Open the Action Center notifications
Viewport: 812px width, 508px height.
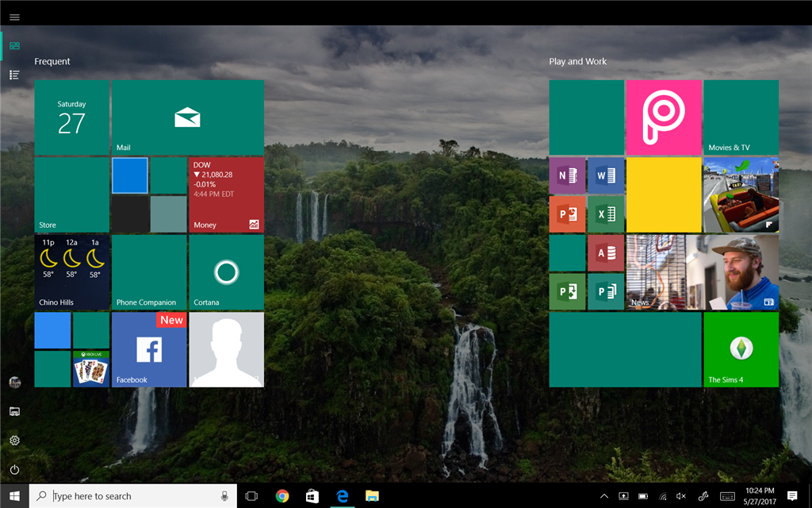pyautogui.click(x=792, y=496)
